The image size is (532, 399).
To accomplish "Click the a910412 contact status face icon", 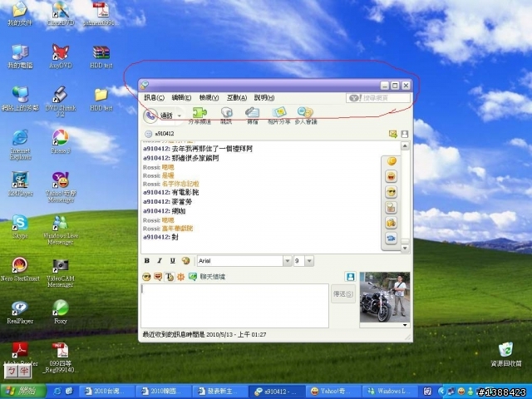I will [148, 134].
